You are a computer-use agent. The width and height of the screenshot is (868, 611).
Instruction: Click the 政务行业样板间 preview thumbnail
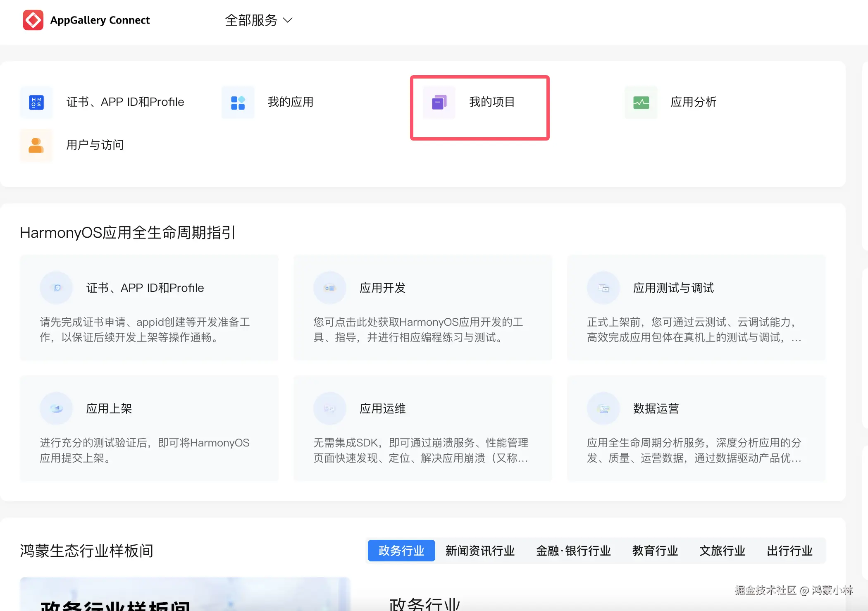click(x=185, y=594)
